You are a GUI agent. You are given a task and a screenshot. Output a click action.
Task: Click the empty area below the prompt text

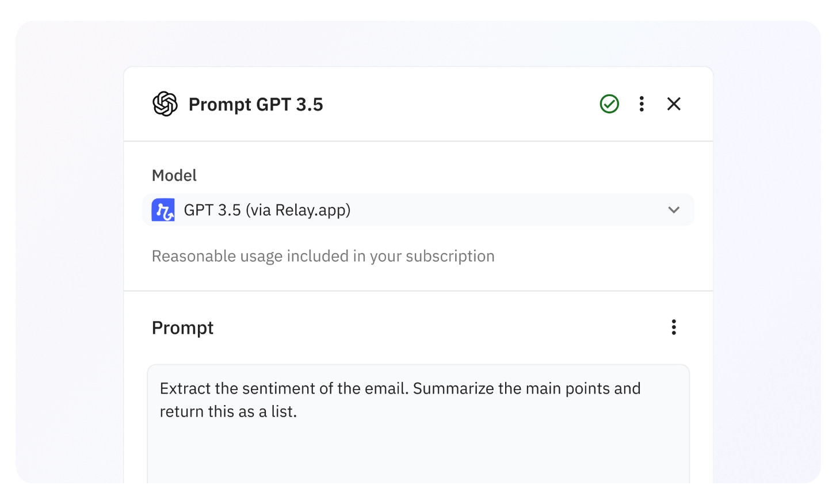pos(418,455)
